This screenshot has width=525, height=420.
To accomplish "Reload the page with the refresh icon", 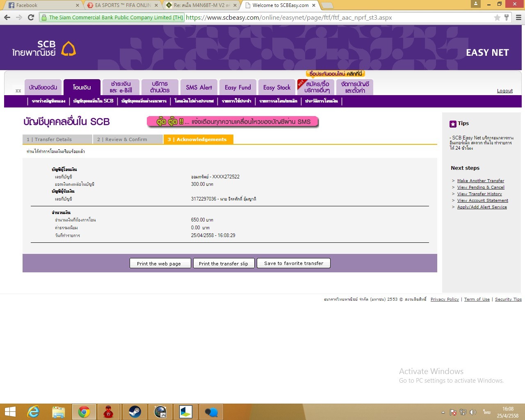I will (31, 17).
